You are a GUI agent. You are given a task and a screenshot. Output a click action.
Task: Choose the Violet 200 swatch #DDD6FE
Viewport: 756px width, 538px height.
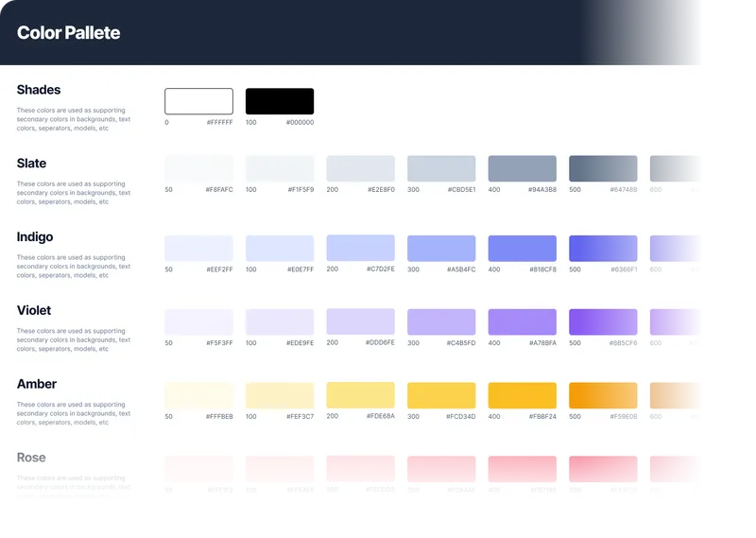pos(361,321)
